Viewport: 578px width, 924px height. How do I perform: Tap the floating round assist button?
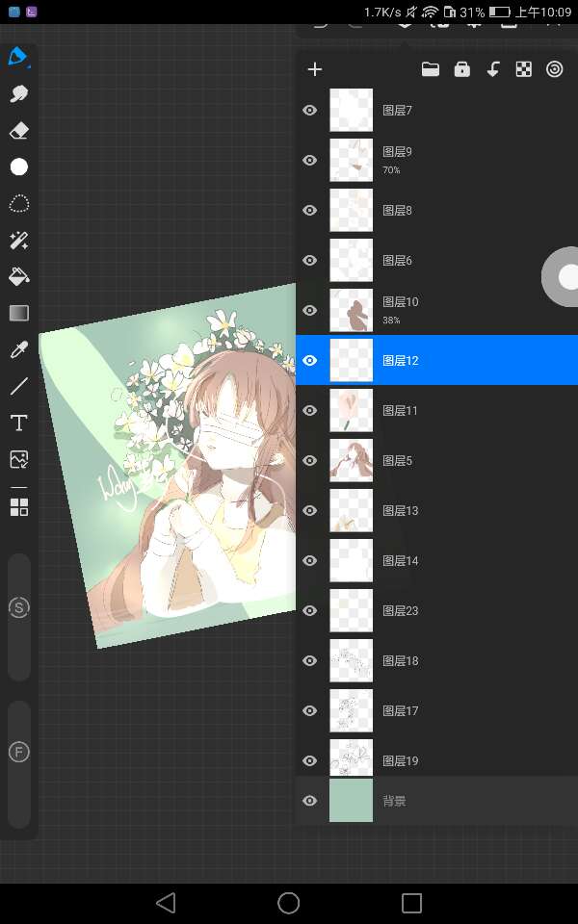pyautogui.click(x=561, y=277)
